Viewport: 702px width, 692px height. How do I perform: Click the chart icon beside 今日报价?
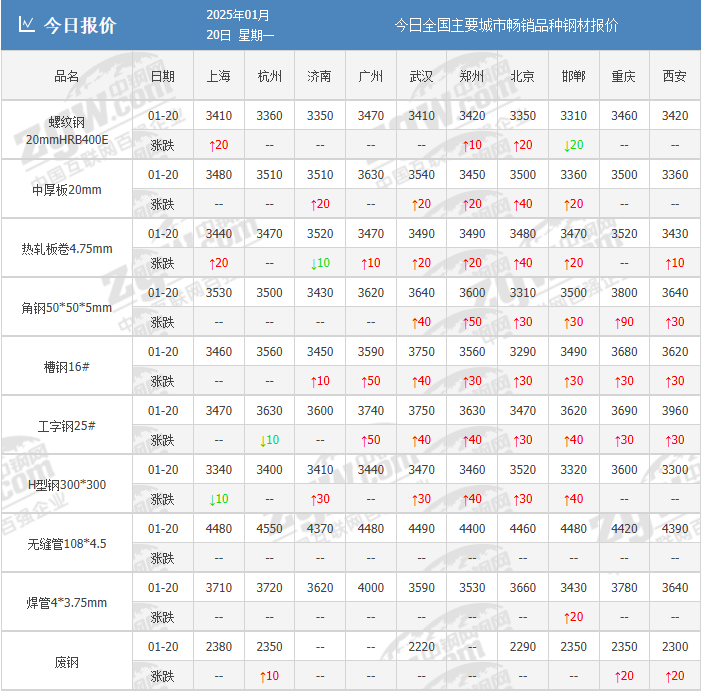(x=26, y=25)
